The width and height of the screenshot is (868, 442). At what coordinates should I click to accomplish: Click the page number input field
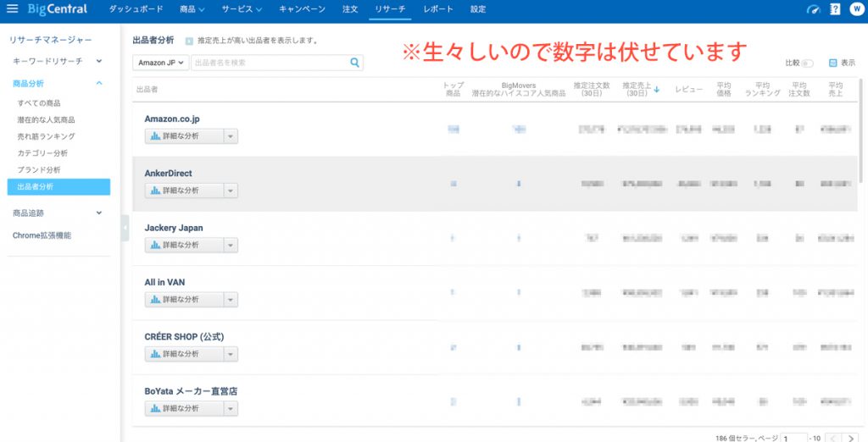click(793, 438)
